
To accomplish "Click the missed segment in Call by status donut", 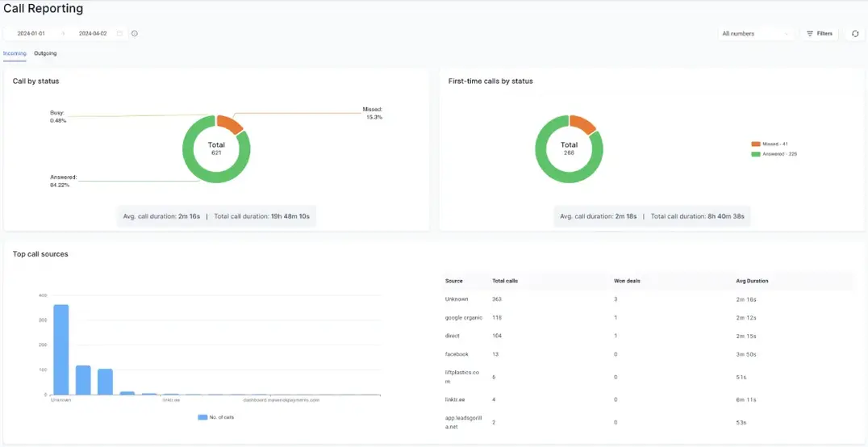I will (228, 123).
